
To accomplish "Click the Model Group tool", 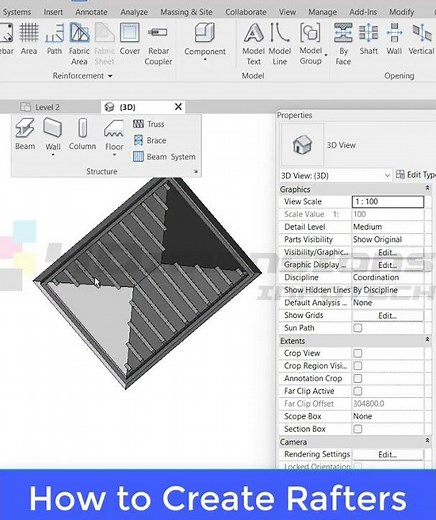I will click(x=311, y=44).
